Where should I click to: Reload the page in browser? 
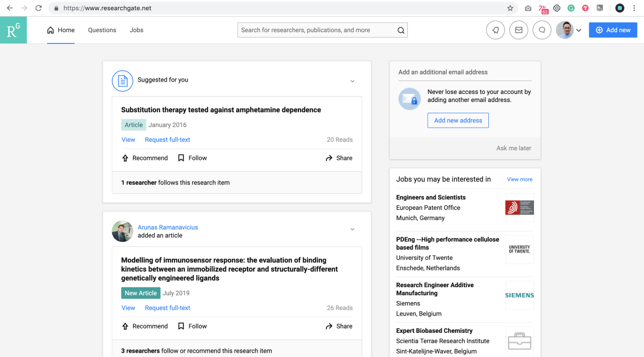pyautogui.click(x=39, y=8)
